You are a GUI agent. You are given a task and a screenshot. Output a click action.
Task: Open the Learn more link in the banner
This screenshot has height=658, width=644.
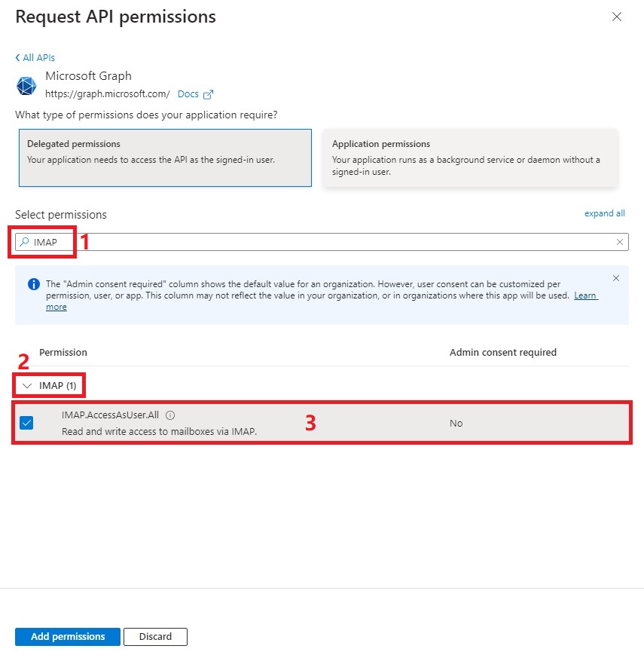pos(586,295)
